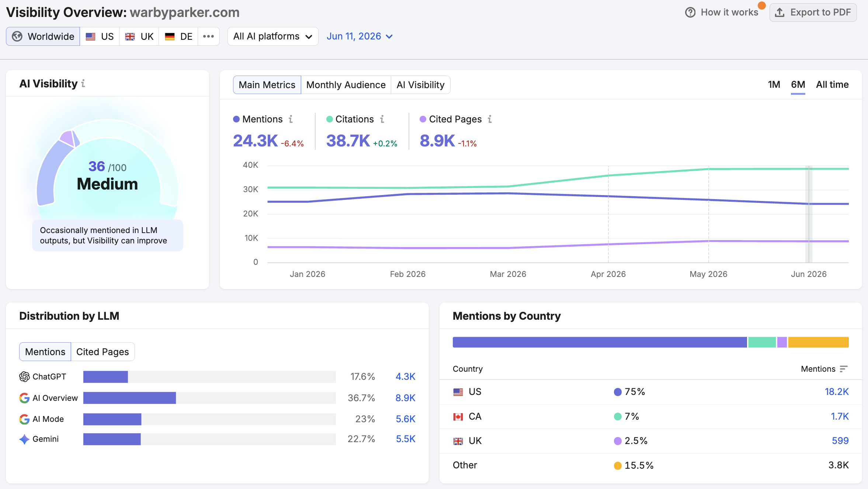868x489 pixels.
Task: Select the Cited Pages toggle in Distribution by LLM
Action: [x=103, y=352]
